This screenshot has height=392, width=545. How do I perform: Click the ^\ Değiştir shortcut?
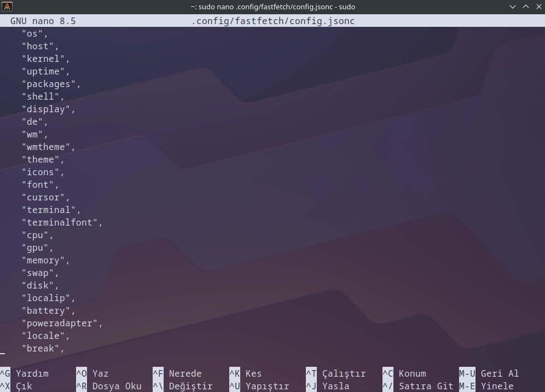182,386
